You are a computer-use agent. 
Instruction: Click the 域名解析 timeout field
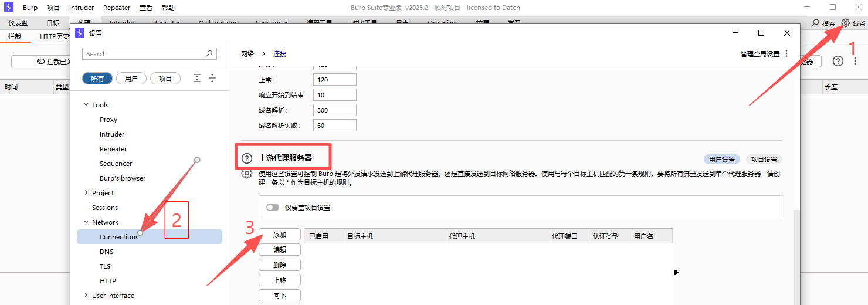[335, 110]
